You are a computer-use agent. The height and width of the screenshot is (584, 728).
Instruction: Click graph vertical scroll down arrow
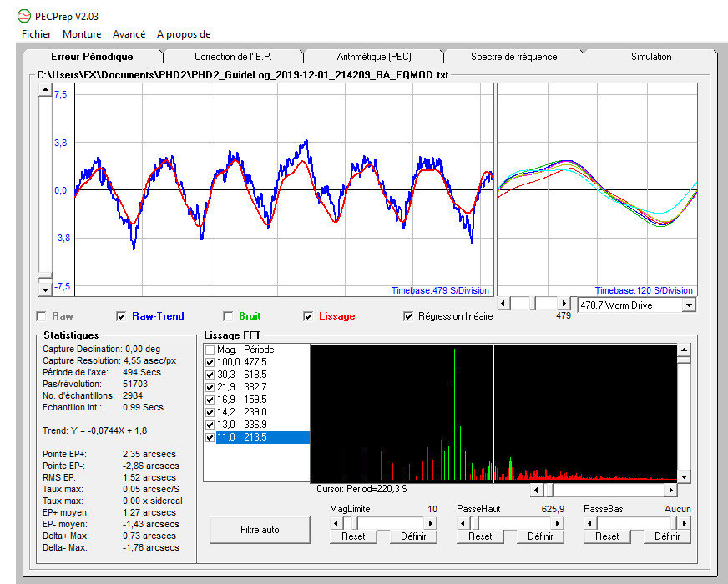(x=45, y=289)
